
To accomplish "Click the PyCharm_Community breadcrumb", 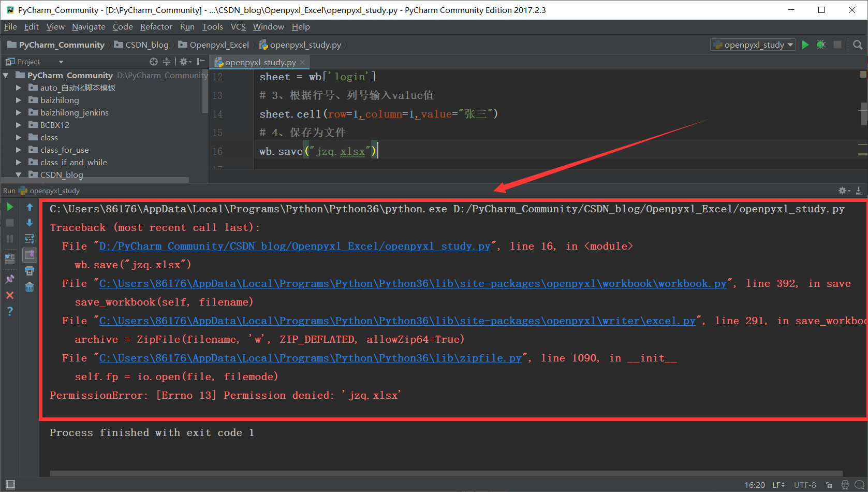I will (x=56, y=45).
